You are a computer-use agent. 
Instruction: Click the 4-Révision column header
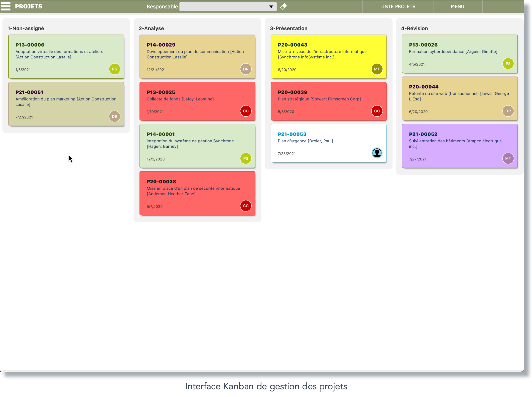click(414, 28)
